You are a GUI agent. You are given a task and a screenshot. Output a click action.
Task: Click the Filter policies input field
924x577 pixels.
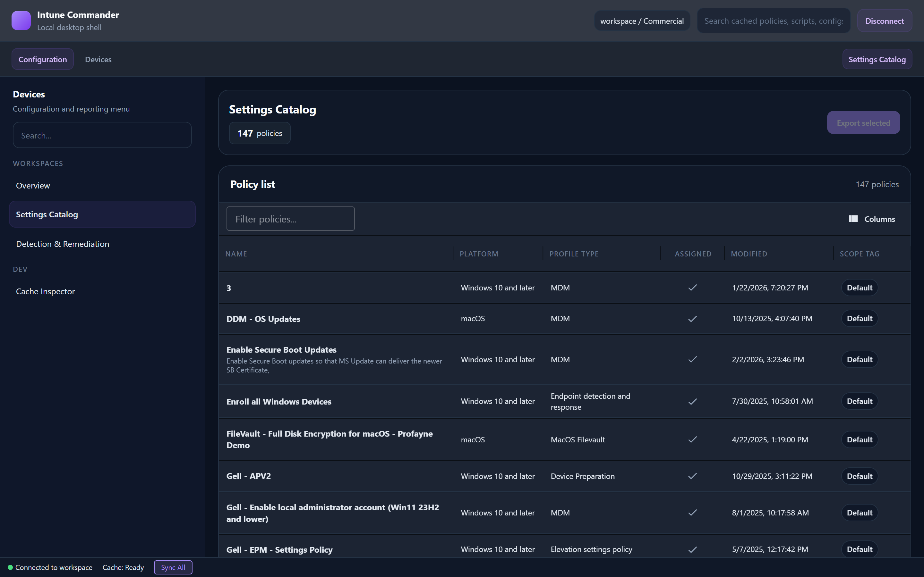click(290, 219)
